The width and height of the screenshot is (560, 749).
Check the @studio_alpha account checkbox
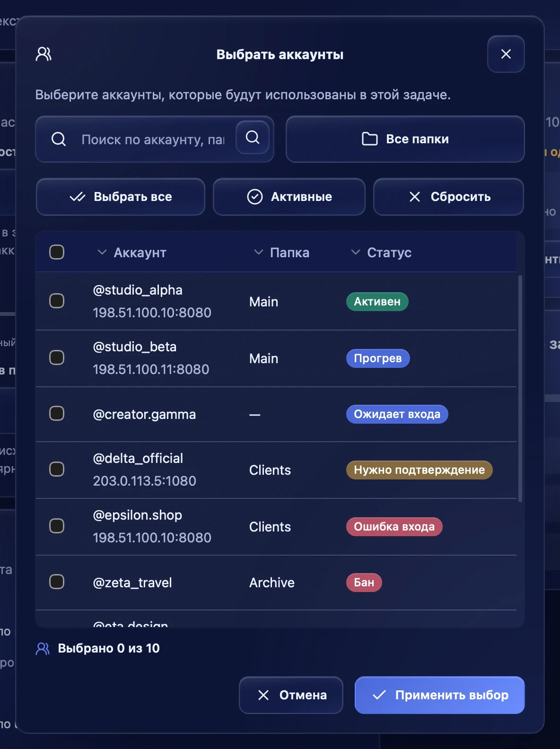click(x=57, y=301)
